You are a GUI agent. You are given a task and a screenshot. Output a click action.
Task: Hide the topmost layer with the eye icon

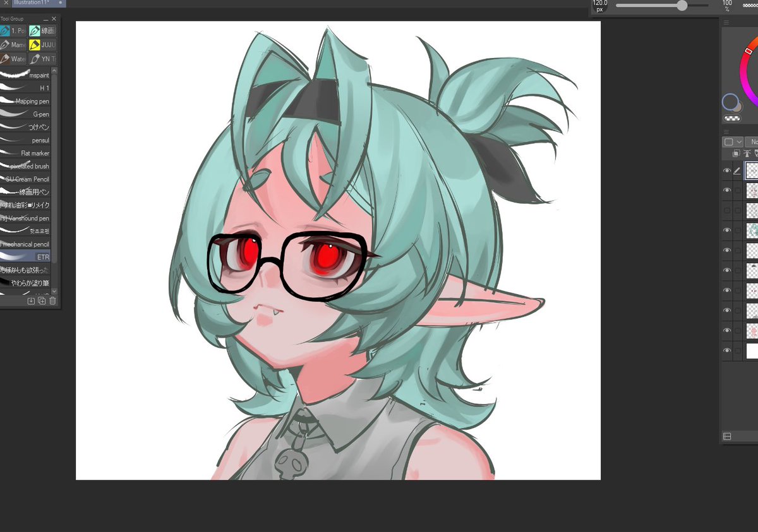[x=727, y=170]
